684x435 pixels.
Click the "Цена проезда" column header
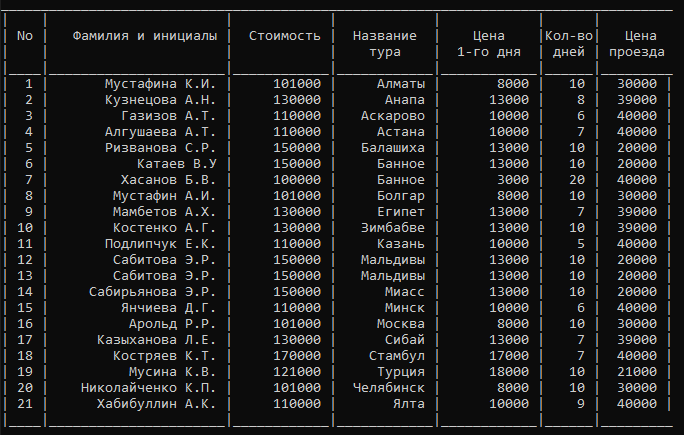636,44
